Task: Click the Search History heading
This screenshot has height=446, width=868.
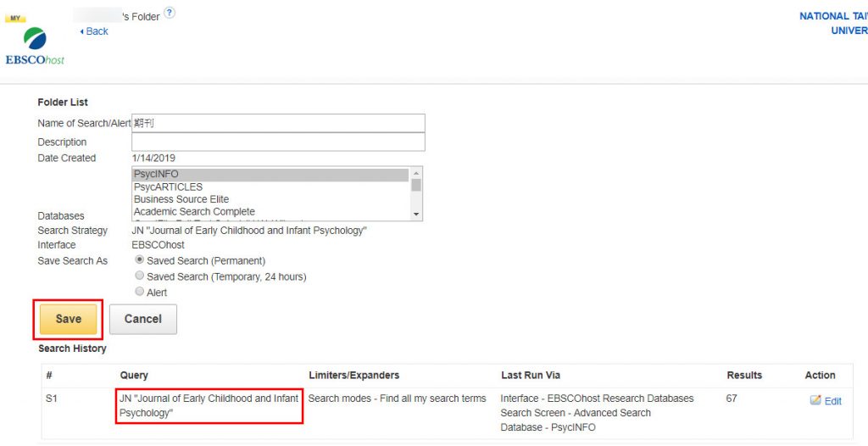Action: click(x=72, y=348)
